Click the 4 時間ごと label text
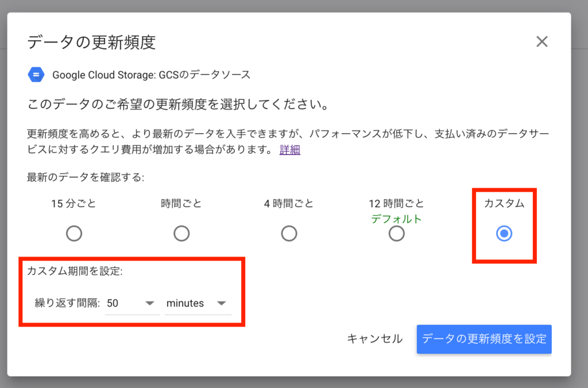Viewport: 588px width, 388px height. [289, 203]
